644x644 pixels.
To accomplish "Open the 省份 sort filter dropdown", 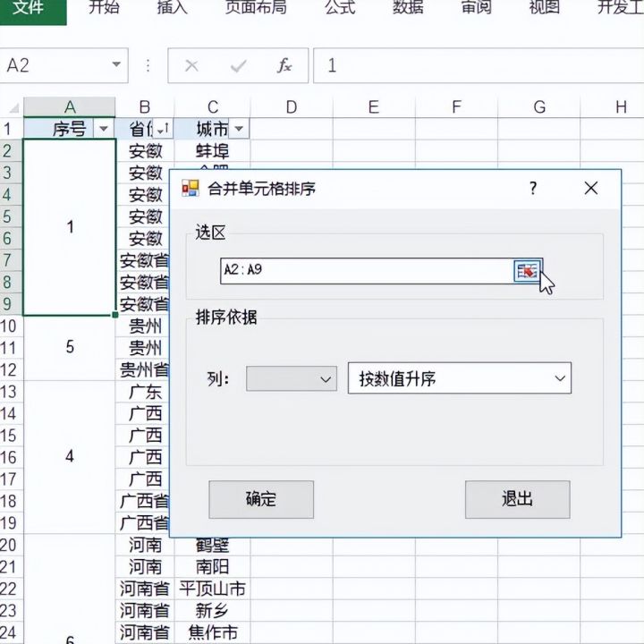I will click(x=164, y=129).
